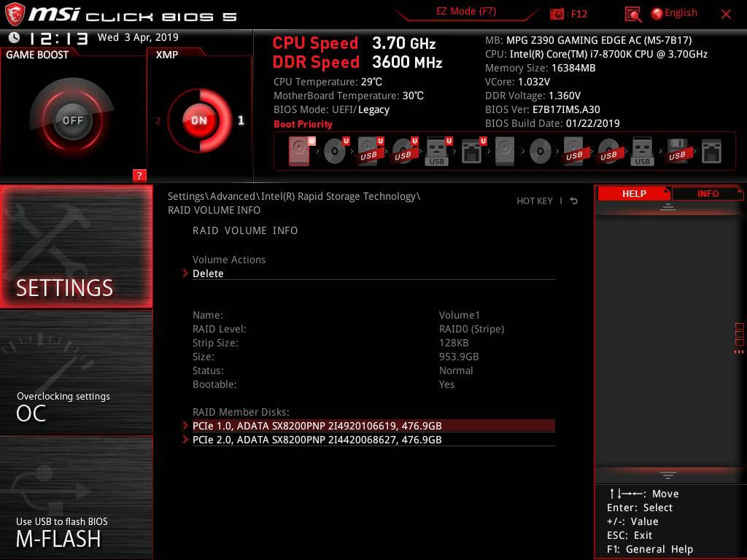Click the CPU Speed 3.70 GHz readout
747x560 pixels.
(354, 43)
